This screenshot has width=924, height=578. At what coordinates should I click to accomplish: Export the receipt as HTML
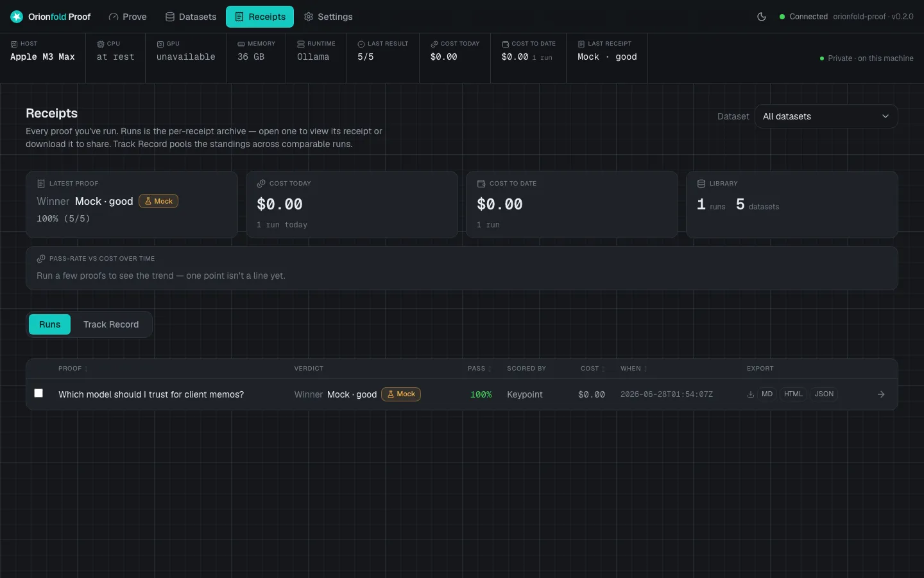point(793,394)
